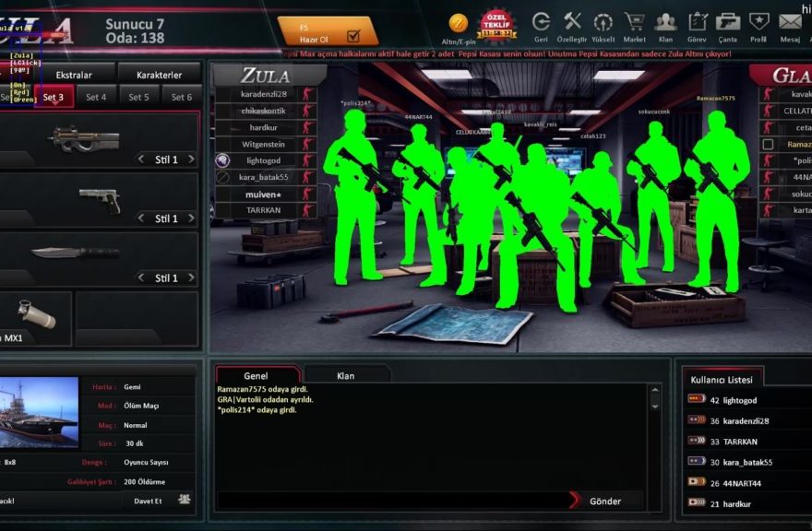Open the Kullanıcı Listesi tab

coord(722,379)
